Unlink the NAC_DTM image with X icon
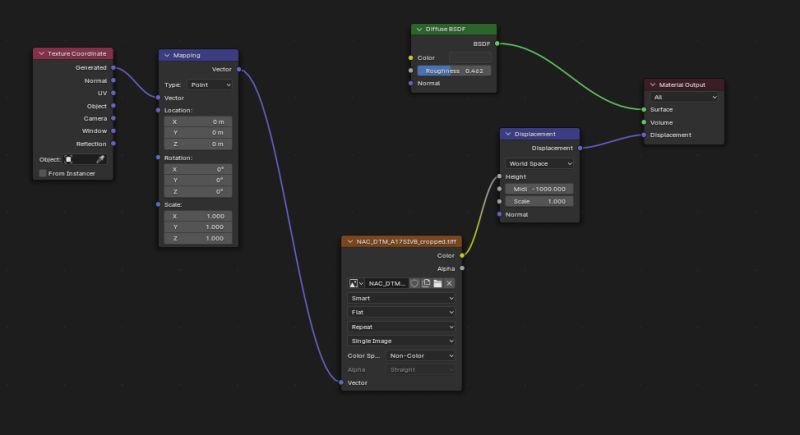Image resolution: width=800 pixels, height=435 pixels. click(449, 283)
